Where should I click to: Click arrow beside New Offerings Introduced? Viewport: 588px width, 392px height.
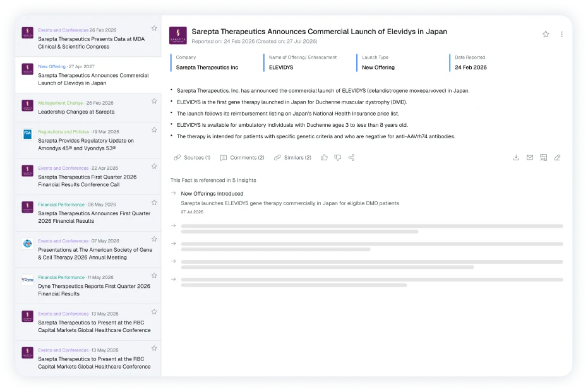pos(173,193)
